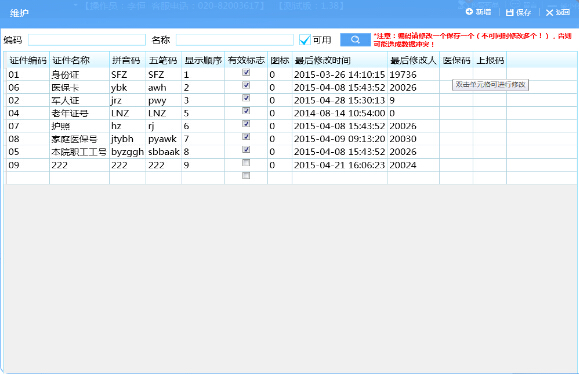Viewport: 579px width, 375px height.
Task: Click timestamp 2015-04-21 16:06:23
Action: (x=340, y=165)
